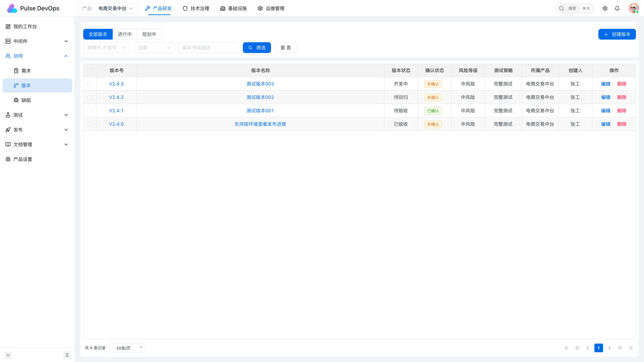
Task: Open 我的工作台 in sidebar
Action: coord(37,26)
